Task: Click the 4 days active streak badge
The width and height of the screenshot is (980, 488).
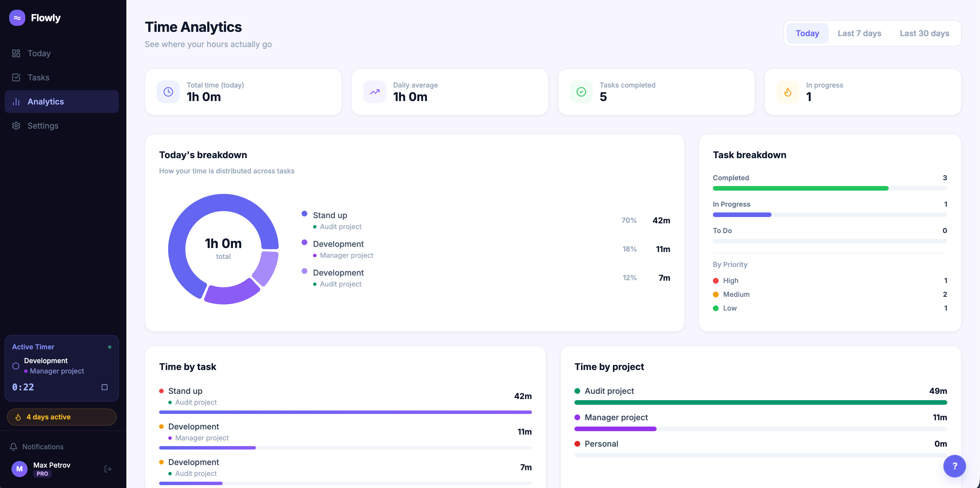Action: 62,417
